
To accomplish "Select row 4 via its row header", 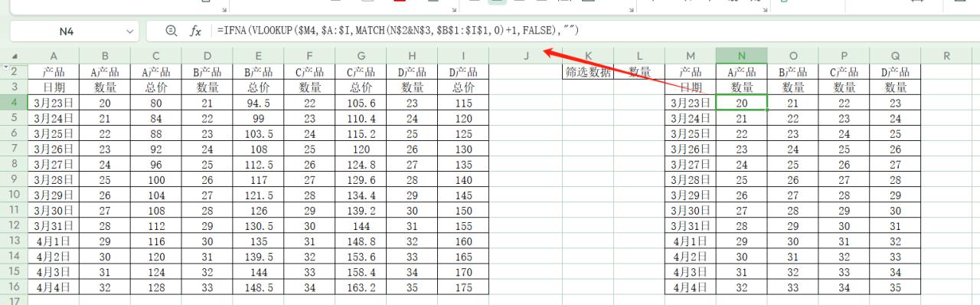I will [x=15, y=103].
